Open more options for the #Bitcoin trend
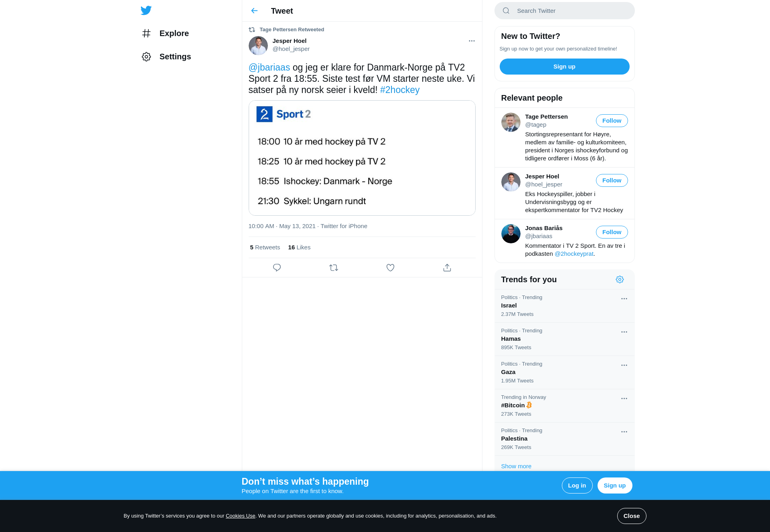The image size is (770, 532). click(x=624, y=398)
